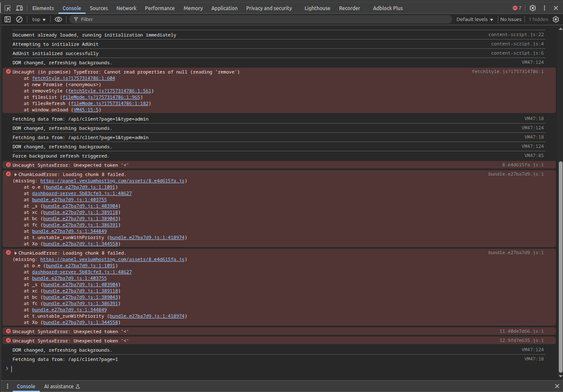Open the Default levels dropdown

tap(475, 19)
